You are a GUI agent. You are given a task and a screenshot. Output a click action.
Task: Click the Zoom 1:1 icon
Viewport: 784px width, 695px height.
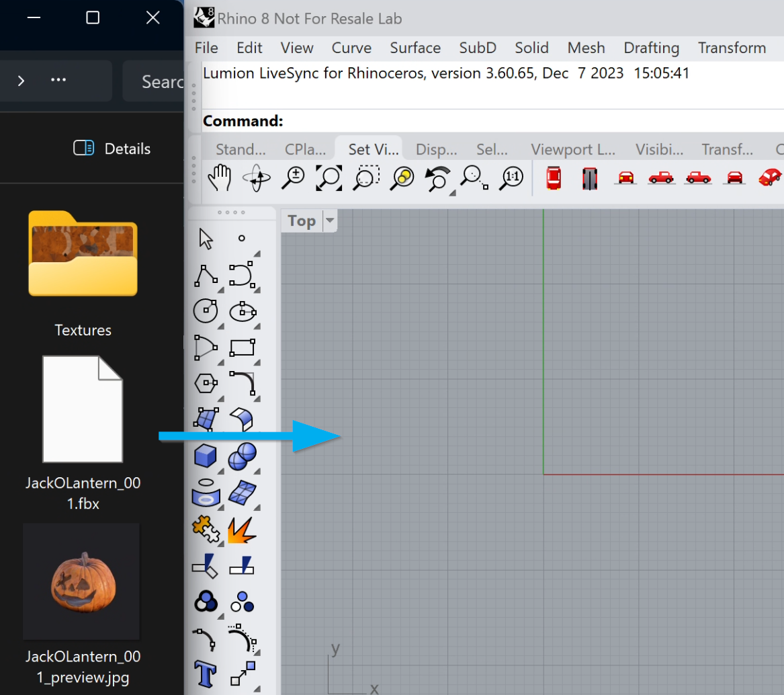(512, 178)
